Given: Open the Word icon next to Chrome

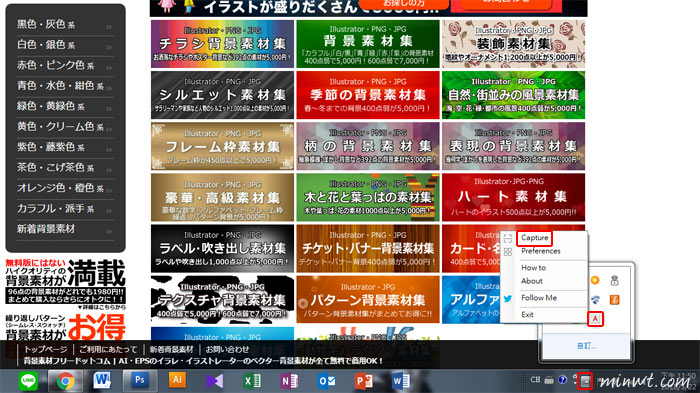Looking at the screenshot, I should [102, 381].
